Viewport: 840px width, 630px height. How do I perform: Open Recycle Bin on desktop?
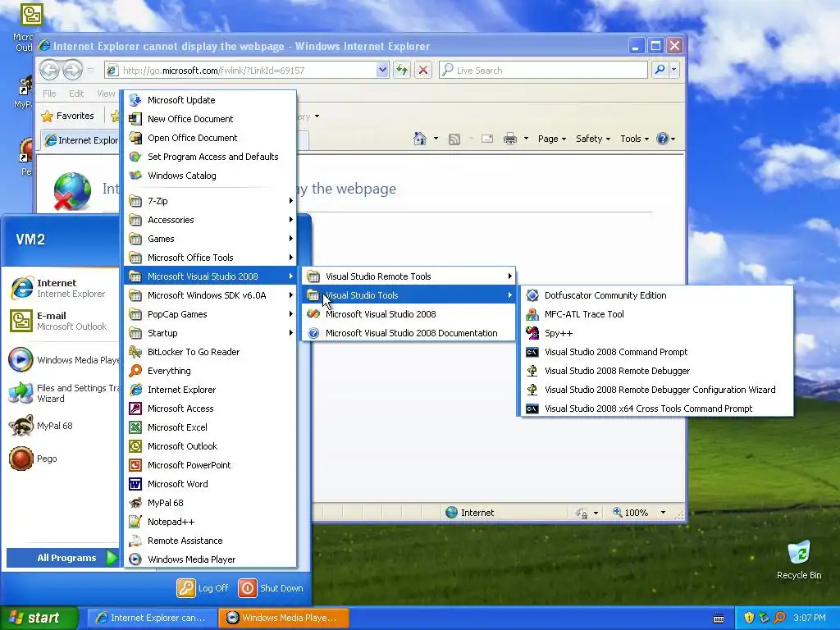click(799, 559)
